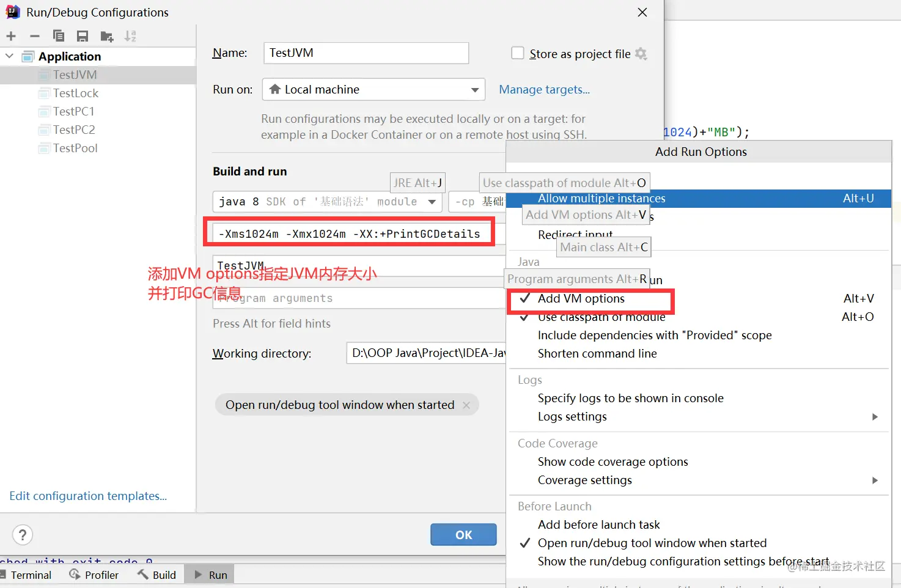Image resolution: width=901 pixels, height=588 pixels.
Task: Toggle Use classpath of module option
Action: click(x=699, y=317)
